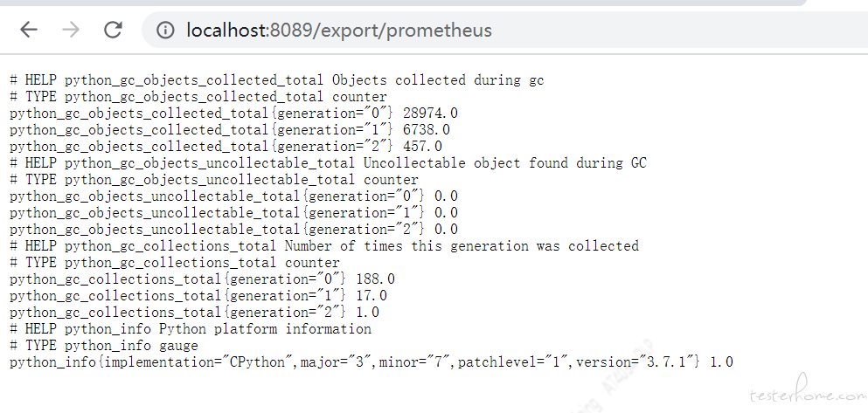Open site information icon in address bar

click(165, 30)
